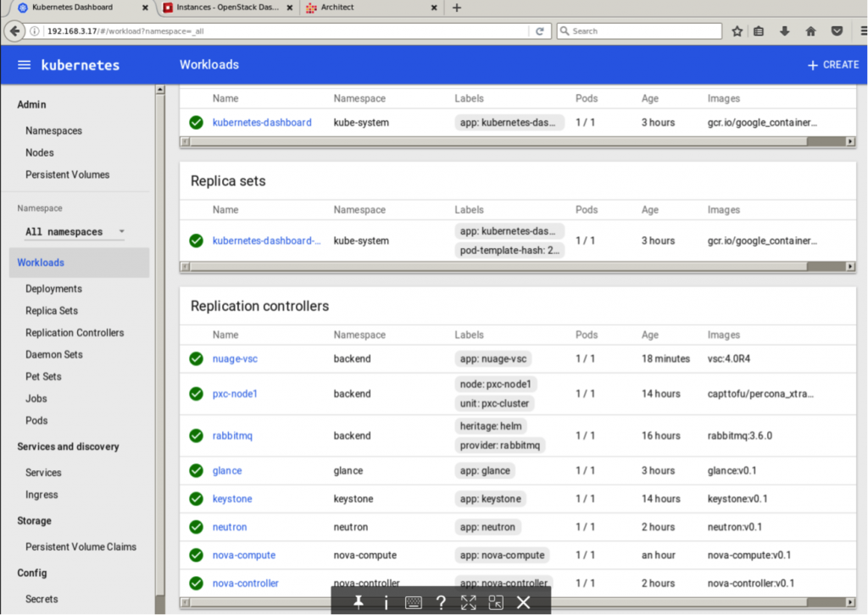Image resolution: width=868 pixels, height=615 pixels.
Task: Open the downloads arrow icon
Action: coord(784,31)
